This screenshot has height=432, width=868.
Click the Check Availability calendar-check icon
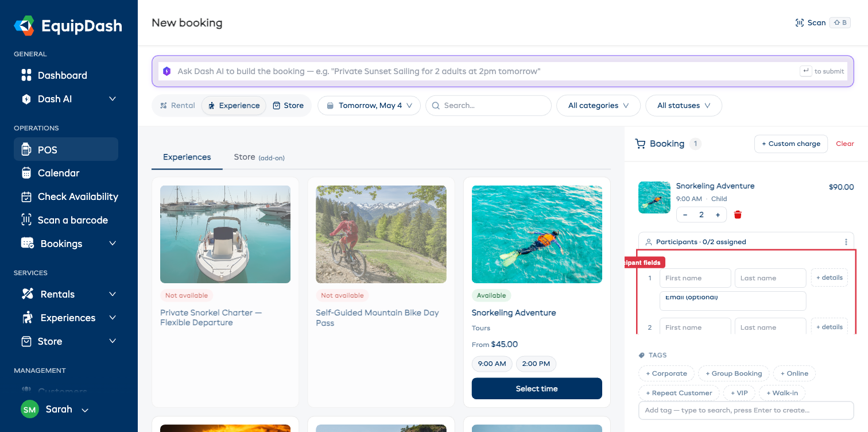[26, 196]
